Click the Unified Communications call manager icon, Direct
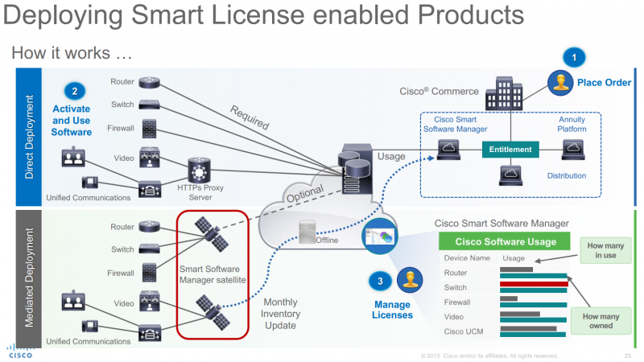The image size is (644, 362). click(x=150, y=190)
